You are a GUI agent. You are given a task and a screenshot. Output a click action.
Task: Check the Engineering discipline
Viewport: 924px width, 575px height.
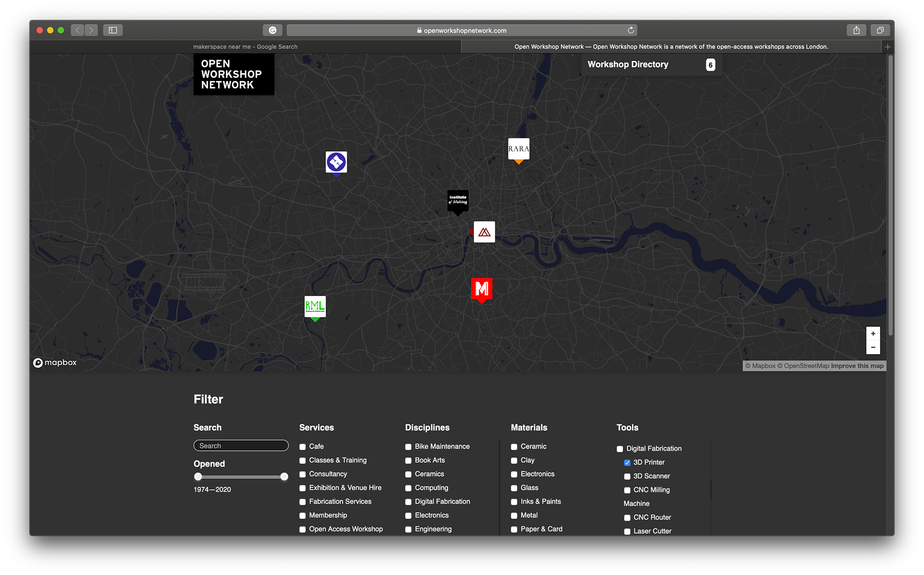pyautogui.click(x=408, y=529)
